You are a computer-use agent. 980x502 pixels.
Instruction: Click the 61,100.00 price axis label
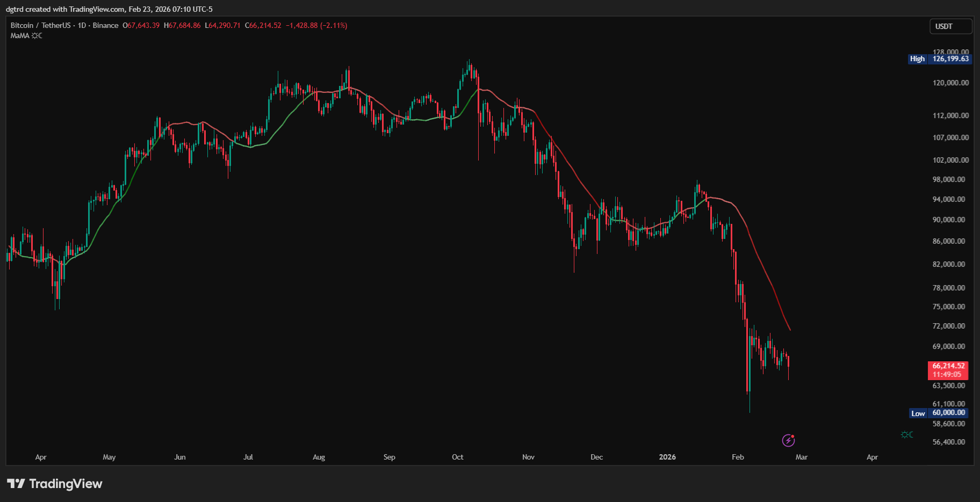coord(949,404)
